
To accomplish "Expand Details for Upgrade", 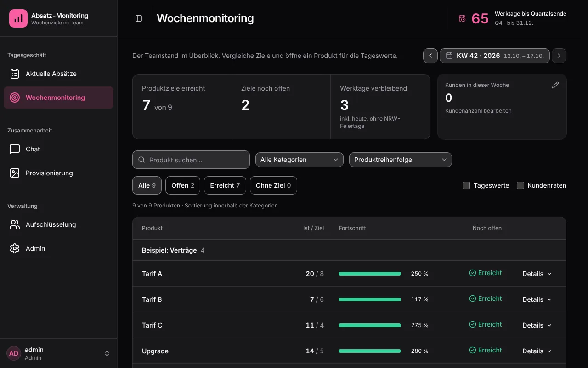I will click(x=537, y=351).
